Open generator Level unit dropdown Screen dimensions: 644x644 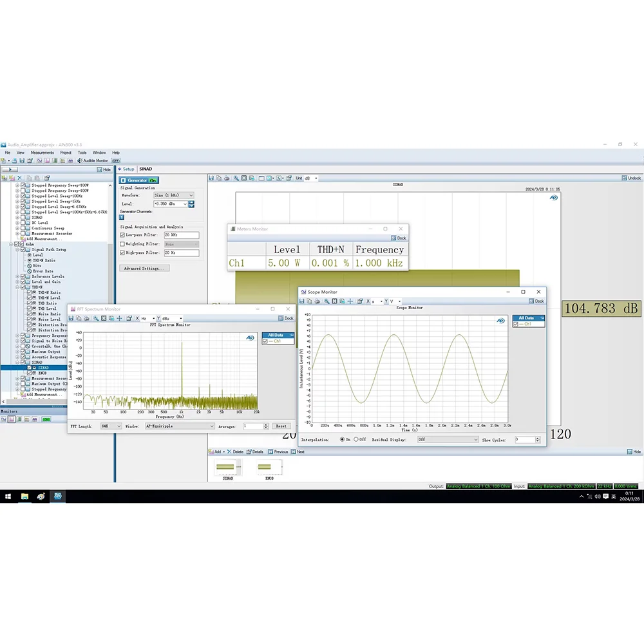click(x=185, y=204)
